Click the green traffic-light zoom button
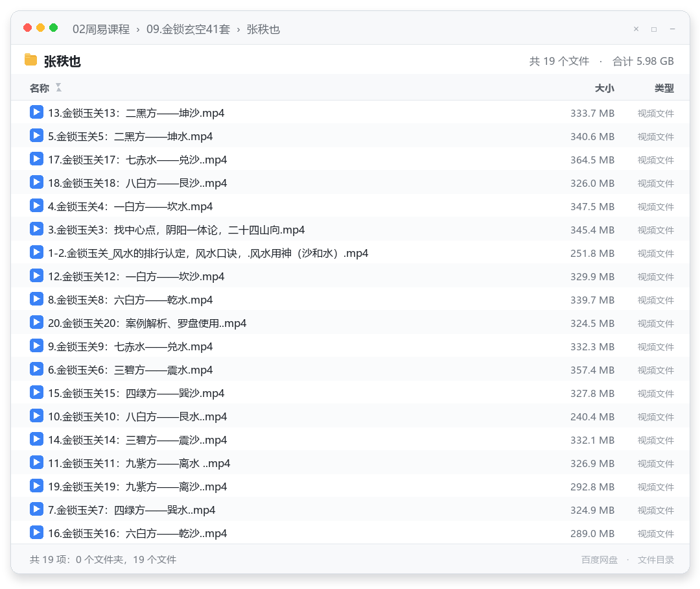Image resolution: width=700 pixels, height=589 pixels. pyautogui.click(x=54, y=28)
